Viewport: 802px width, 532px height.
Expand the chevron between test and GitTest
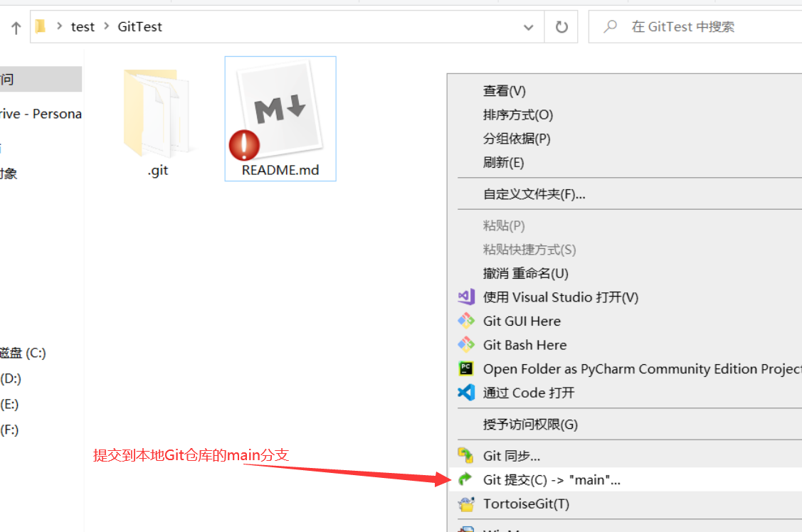(x=107, y=27)
